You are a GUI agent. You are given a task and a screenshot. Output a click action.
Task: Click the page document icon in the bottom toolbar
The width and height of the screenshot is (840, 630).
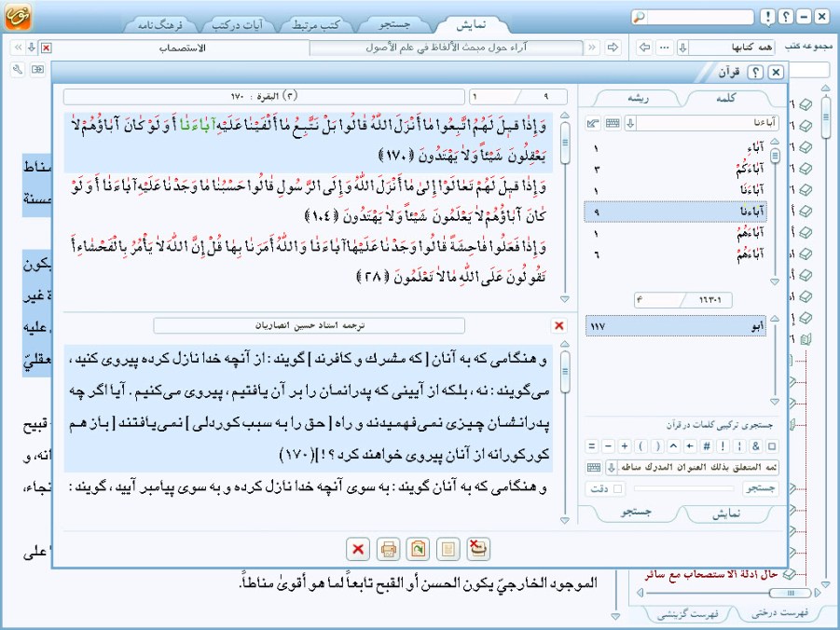448,549
